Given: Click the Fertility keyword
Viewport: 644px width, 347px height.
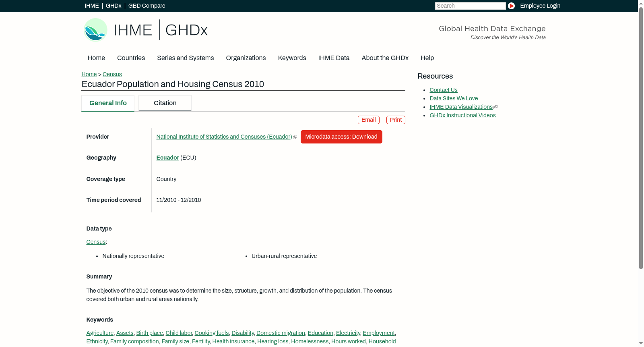Looking at the screenshot, I should click(201, 341).
